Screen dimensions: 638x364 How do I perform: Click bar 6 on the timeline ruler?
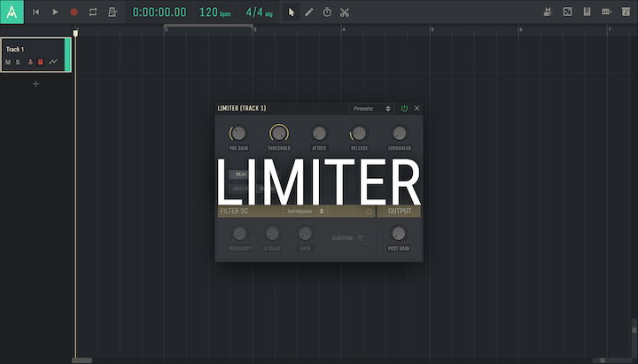(x=520, y=30)
